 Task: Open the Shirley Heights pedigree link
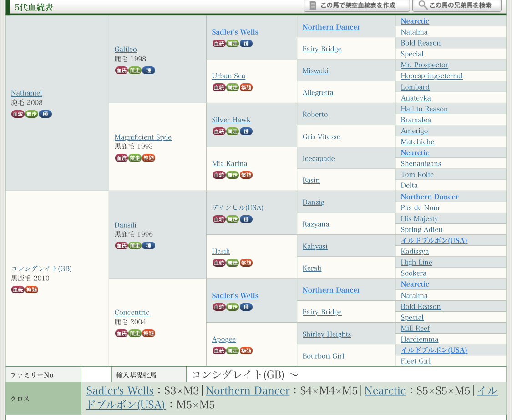coord(326,334)
